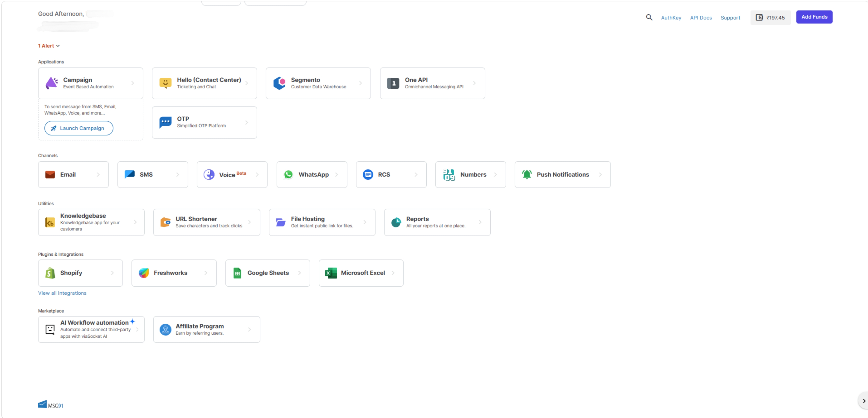Click the File Hosting folder icon
The image size is (868, 418).
(281, 222)
